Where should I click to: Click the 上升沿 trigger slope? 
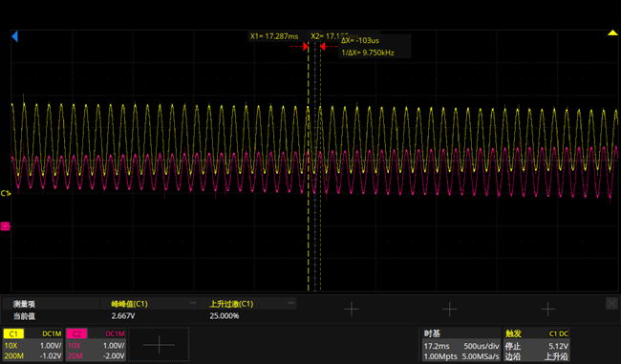click(x=556, y=356)
